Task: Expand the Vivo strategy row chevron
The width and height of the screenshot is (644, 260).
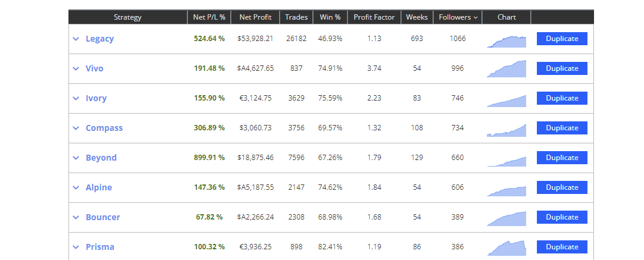Action: (76, 68)
